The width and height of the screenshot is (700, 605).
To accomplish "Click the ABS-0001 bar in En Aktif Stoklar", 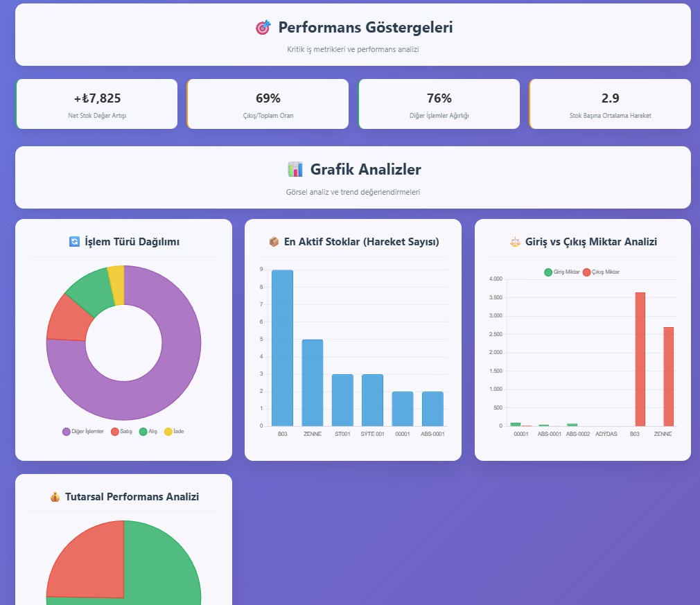I will click(432, 409).
